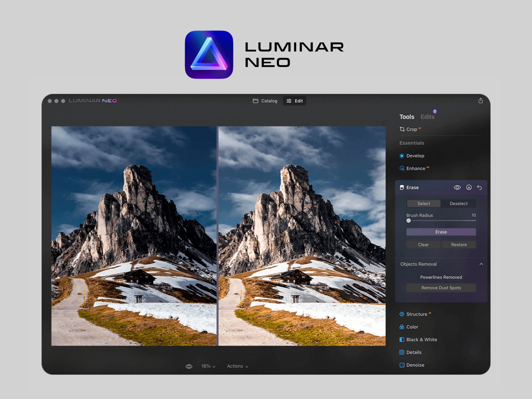Select the Black & White tool icon
Image resolution: width=532 pixels, height=399 pixels.
(402, 340)
